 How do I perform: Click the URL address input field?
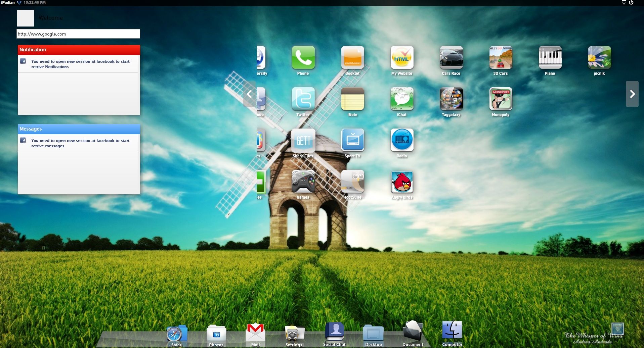(x=78, y=34)
